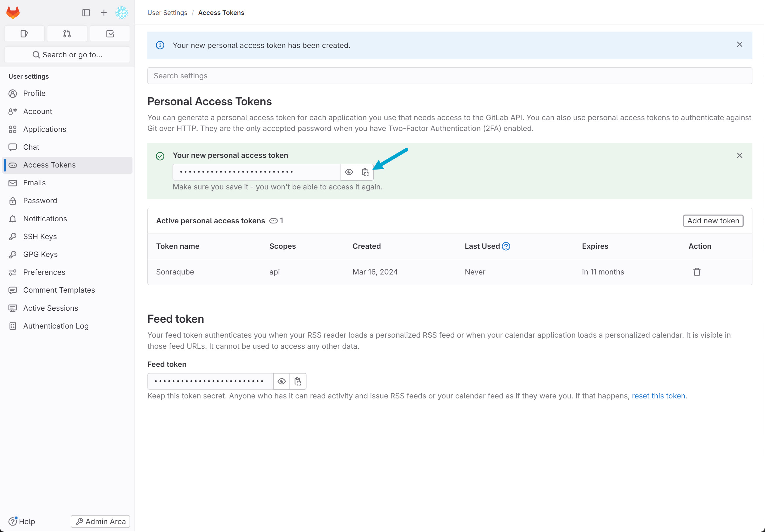Copy the feed token to clipboard
765x532 pixels.
tap(298, 381)
